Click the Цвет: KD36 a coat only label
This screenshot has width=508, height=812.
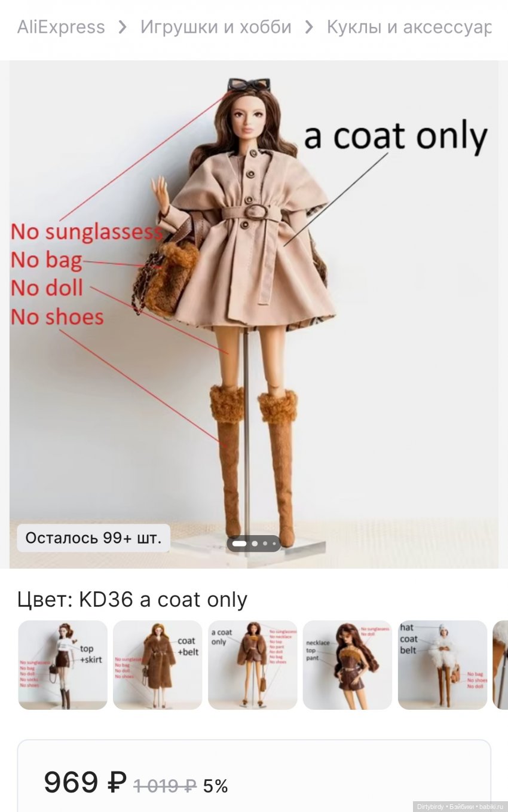[x=132, y=599]
